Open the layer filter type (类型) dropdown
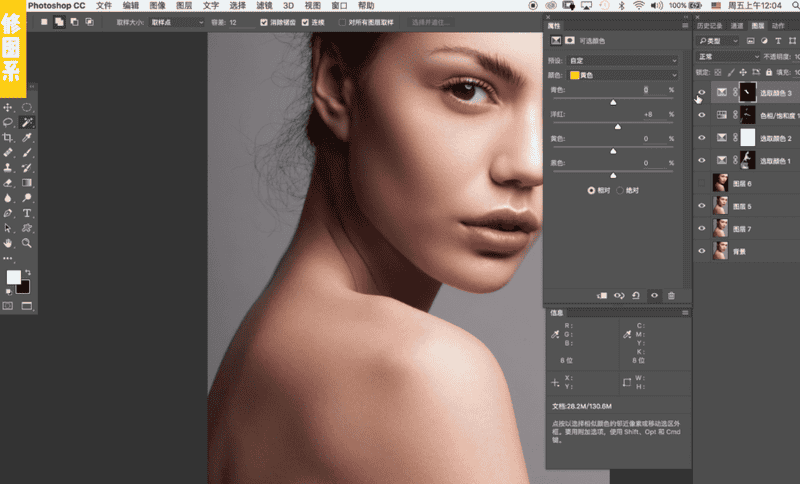The width and height of the screenshot is (800, 484). click(718, 41)
